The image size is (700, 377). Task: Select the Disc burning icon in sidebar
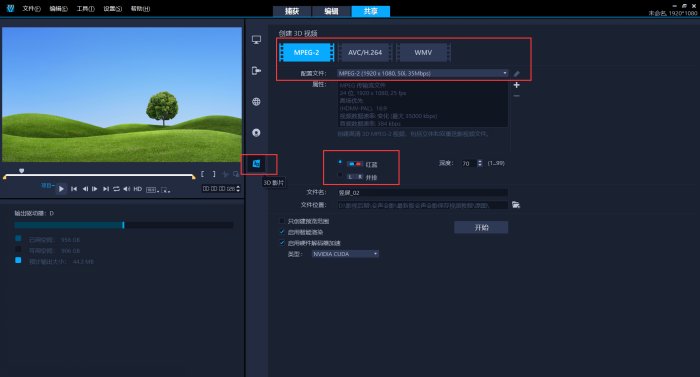256,133
